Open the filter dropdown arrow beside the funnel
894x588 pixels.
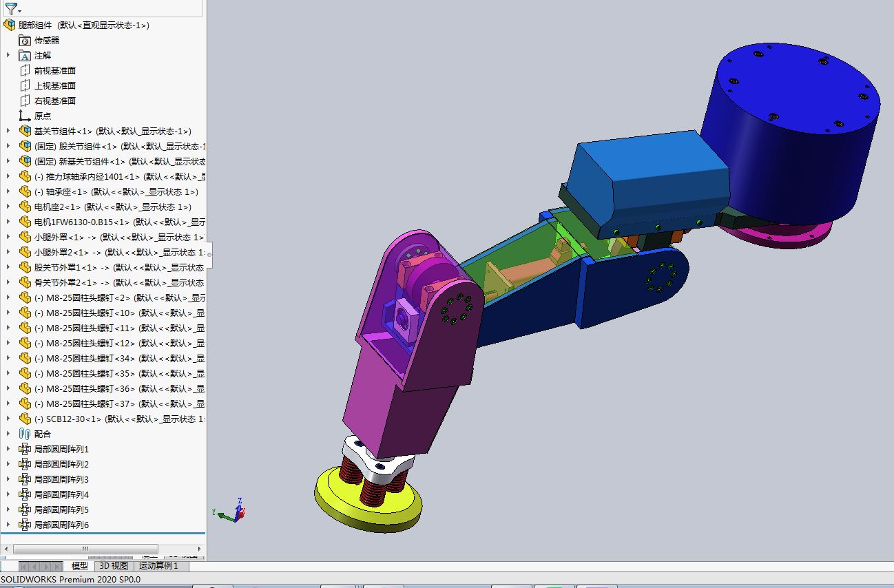pos(19,11)
